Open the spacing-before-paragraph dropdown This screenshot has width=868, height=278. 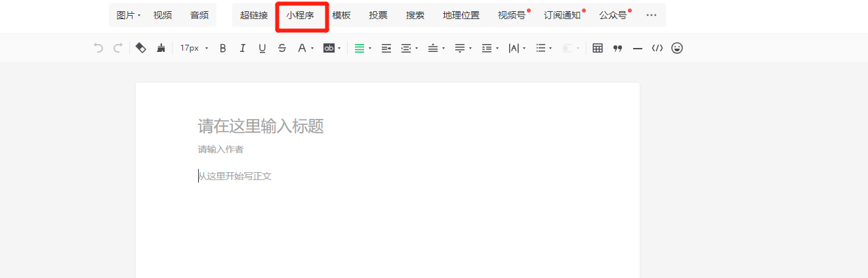[436, 48]
